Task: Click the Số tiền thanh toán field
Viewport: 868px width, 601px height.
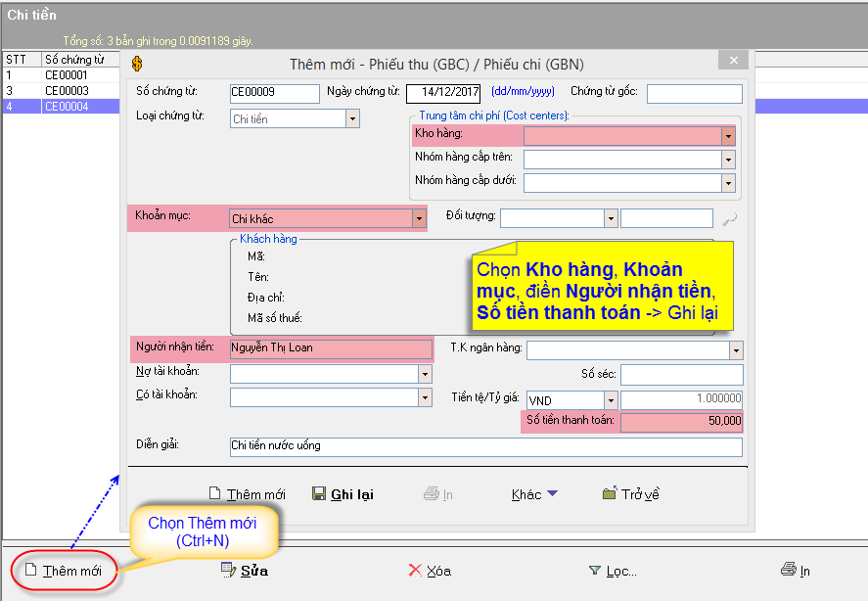Action: click(681, 422)
